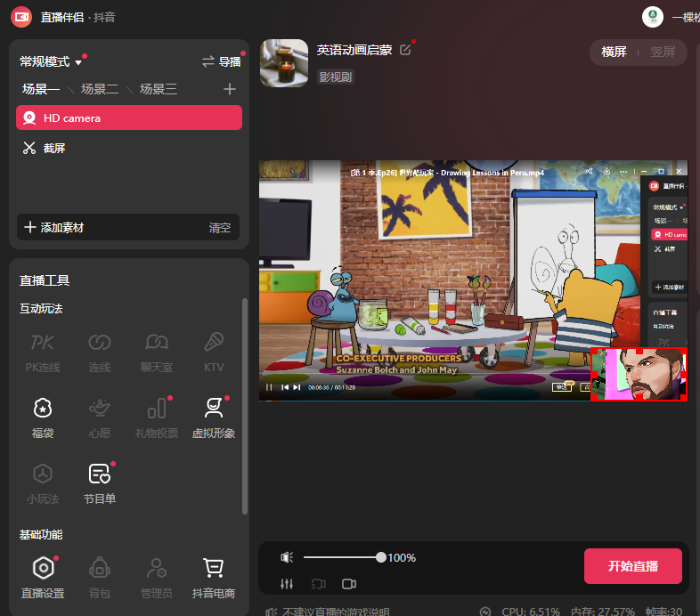Click the 英语动画启蒙 stream title
The width and height of the screenshot is (700, 616).
point(354,50)
